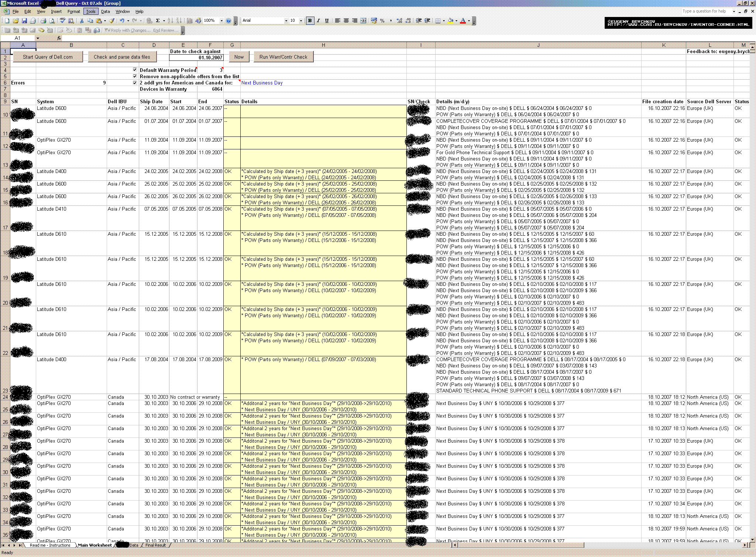The height and width of the screenshot is (557, 756).
Task: Apply the red Font Color swatch
Action: point(463,21)
